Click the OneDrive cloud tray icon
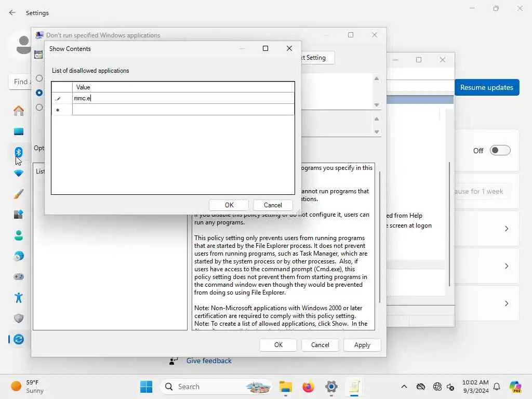The height and width of the screenshot is (399, 532). pos(421,387)
